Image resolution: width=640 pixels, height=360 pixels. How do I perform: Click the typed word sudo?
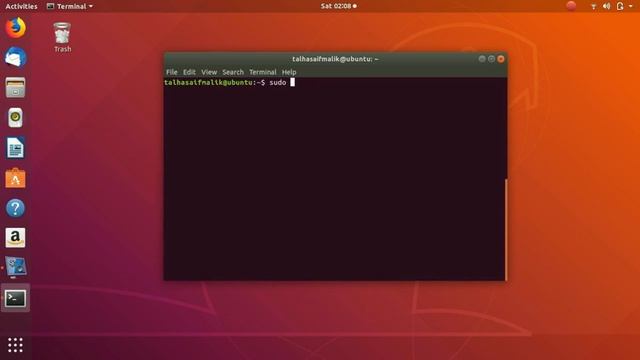278,82
